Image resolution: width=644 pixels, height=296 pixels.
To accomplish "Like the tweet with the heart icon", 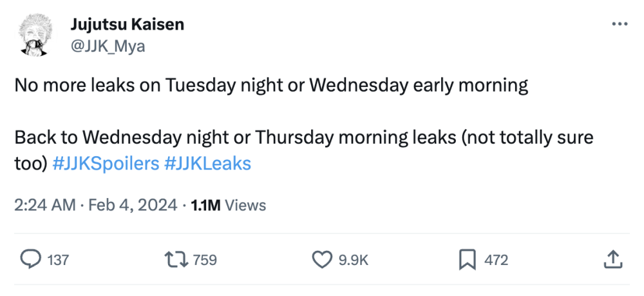I will [321, 259].
